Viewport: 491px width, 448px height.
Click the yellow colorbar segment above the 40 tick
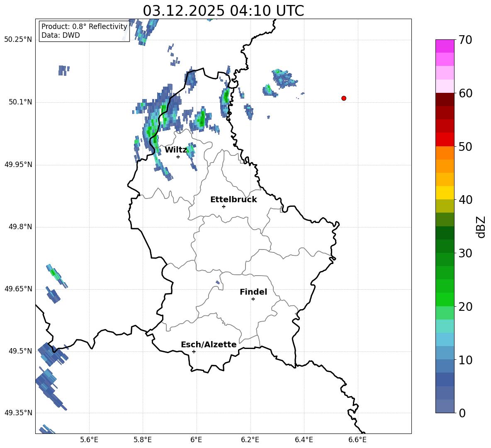(445, 193)
